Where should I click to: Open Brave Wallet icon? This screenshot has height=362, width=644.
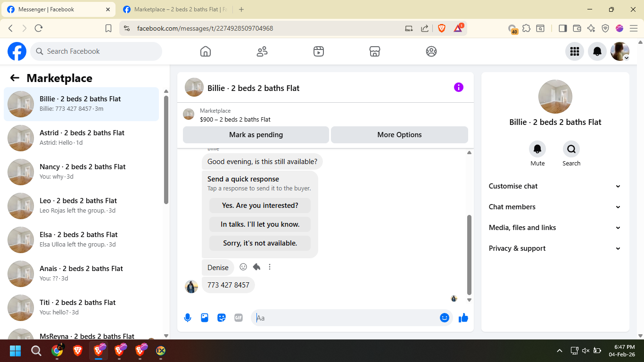pyautogui.click(x=577, y=28)
